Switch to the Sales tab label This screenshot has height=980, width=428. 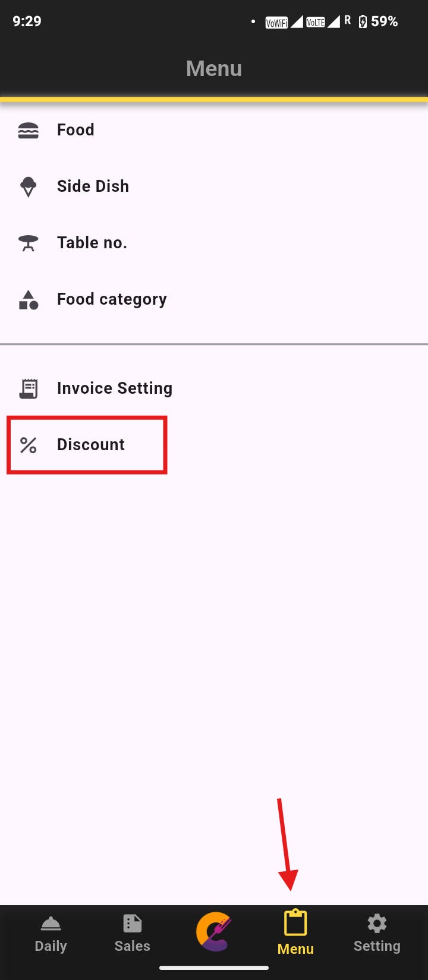point(132,946)
